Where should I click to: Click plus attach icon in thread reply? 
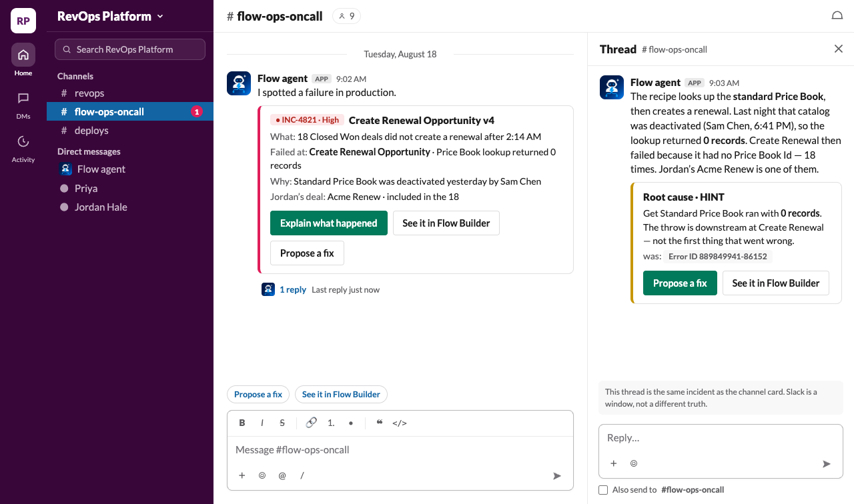point(614,463)
